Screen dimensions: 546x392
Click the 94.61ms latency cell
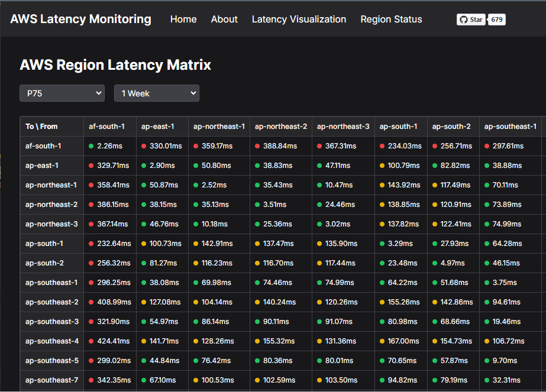pyautogui.click(x=510, y=302)
